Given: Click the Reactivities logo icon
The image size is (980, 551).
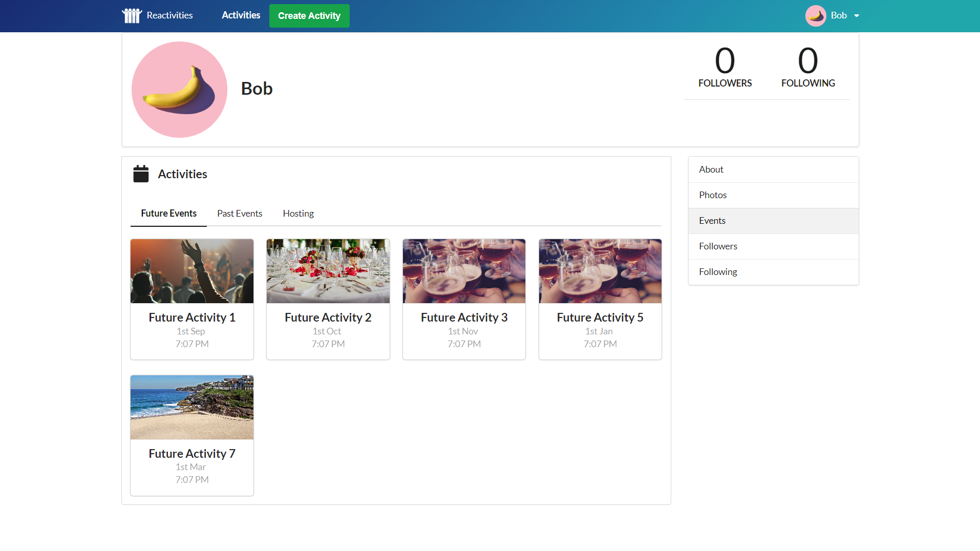Looking at the screenshot, I should [132, 16].
